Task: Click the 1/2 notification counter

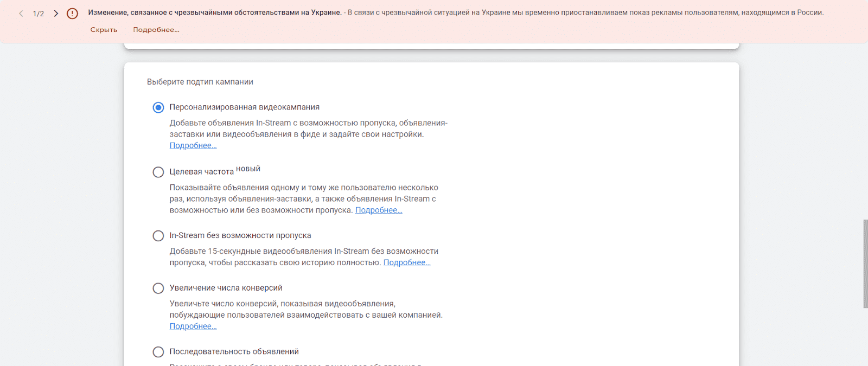Action: click(x=39, y=14)
